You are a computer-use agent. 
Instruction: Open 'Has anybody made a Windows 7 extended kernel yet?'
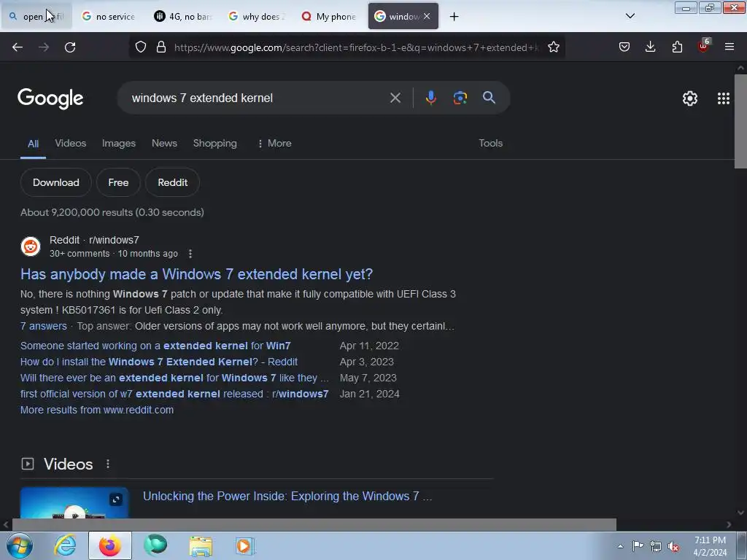pyautogui.click(x=196, y=274)
